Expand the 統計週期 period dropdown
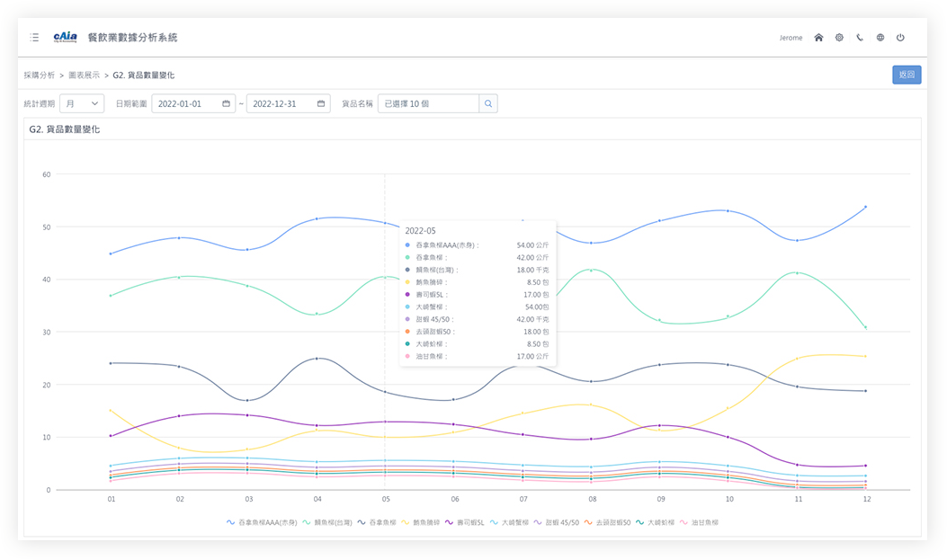This screenshot has width=947, height=560. (82, 103)
